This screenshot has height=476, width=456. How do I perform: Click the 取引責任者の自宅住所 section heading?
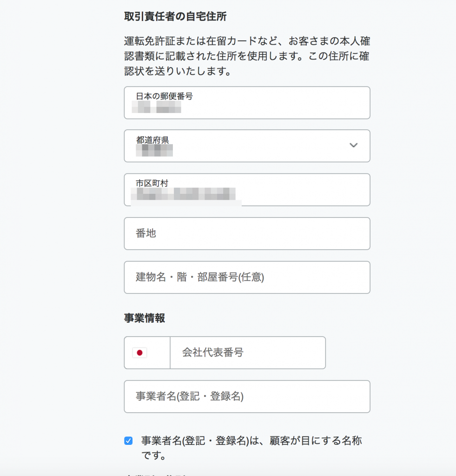(x=175, y=17)
